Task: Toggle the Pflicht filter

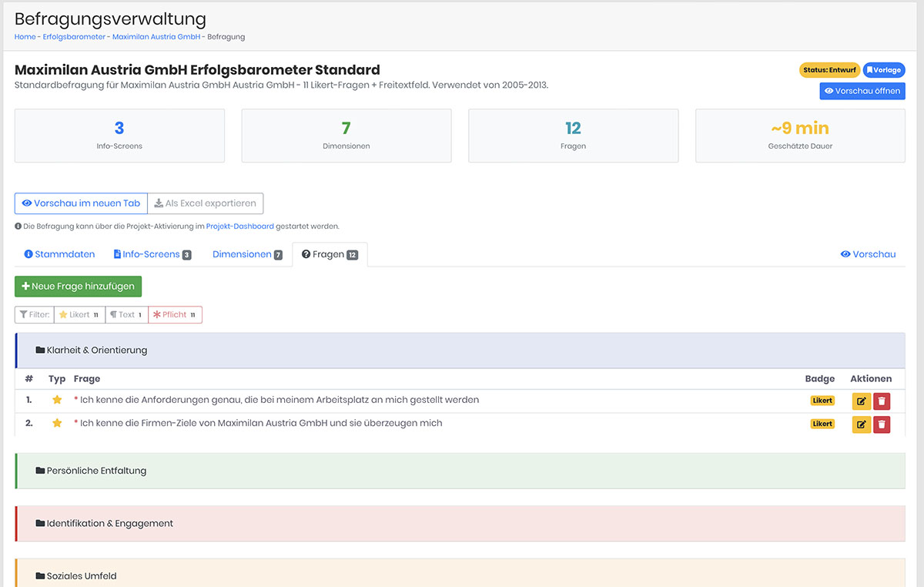Action: pos(175,315)
